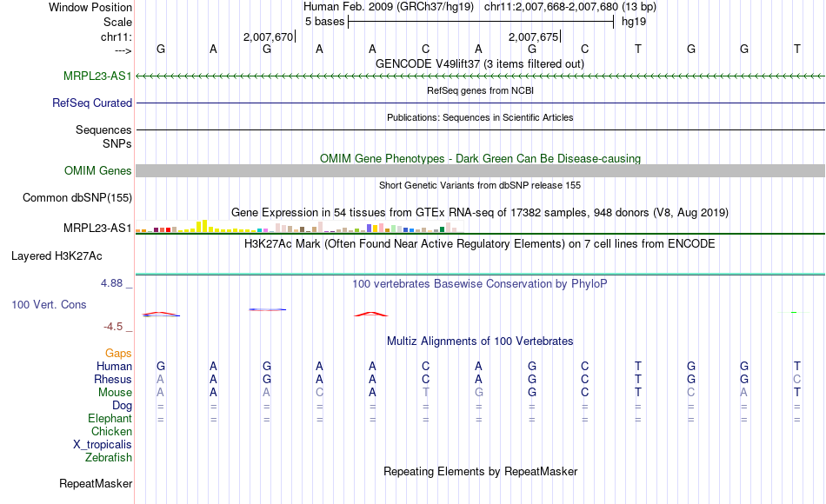826x504 pixels.
Task: Select the Elephant species label
Action: tap(110, 418)
